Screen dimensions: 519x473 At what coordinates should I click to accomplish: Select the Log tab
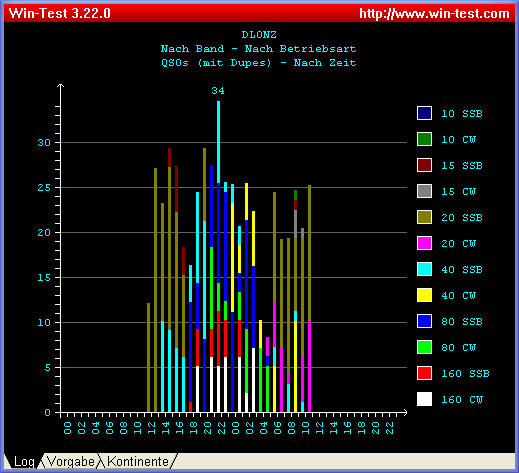coord(24,462)
